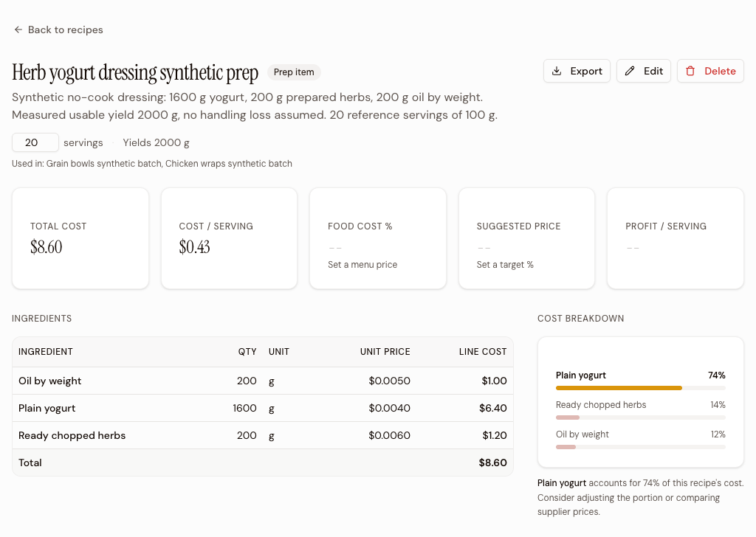Click the Delete trash icon
Viewport: 756px width, 537px height.
tap(690, 72)
